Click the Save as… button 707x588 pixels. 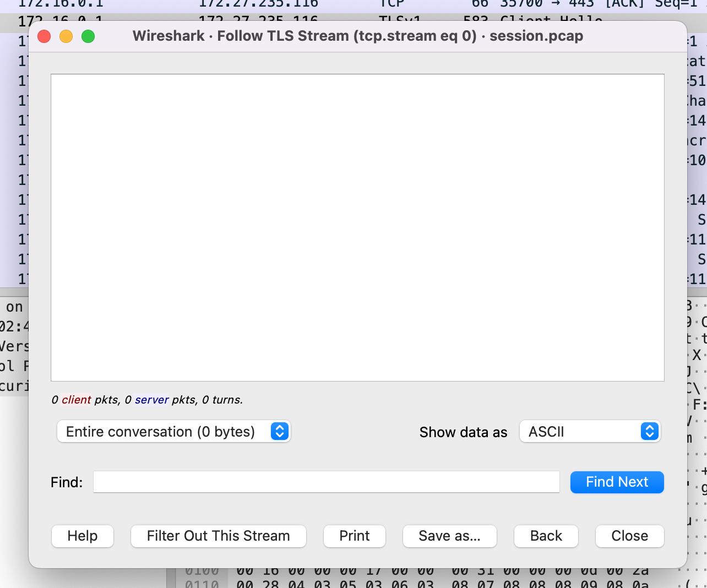449,536
